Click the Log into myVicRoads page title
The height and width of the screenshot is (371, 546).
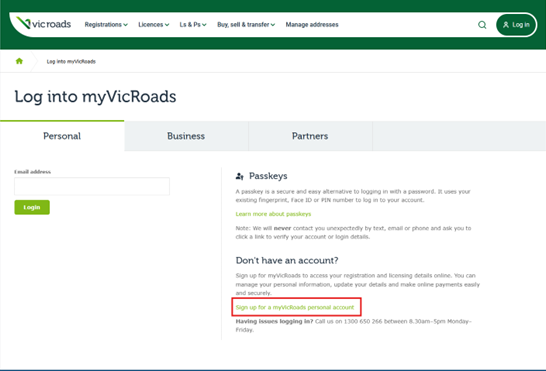(95, 96)
